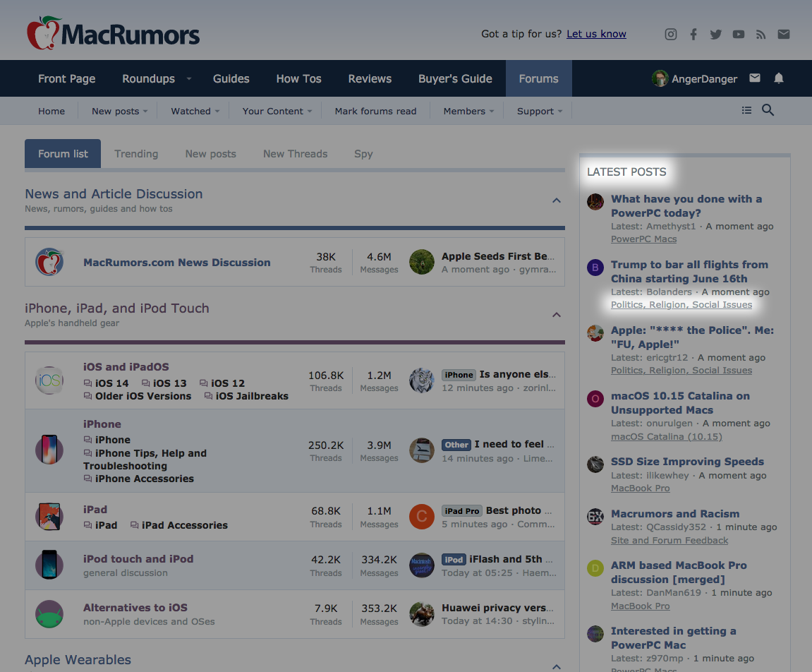Open the alerts bell icon
The width and height of the screenshot is (812, 672).
(778, 78)
